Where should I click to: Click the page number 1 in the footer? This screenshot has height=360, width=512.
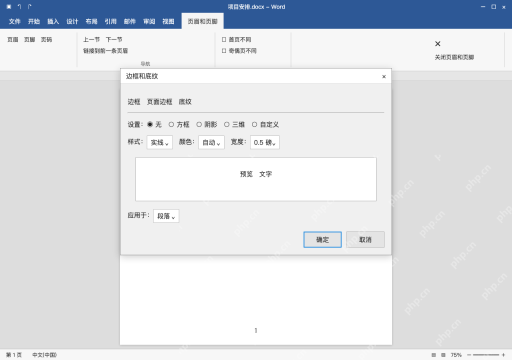click(256, 330)
